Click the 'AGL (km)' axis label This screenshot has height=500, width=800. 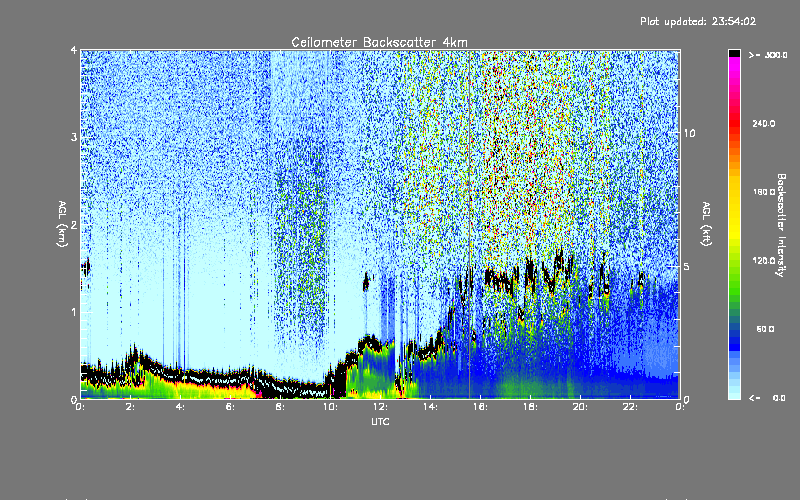62,224
